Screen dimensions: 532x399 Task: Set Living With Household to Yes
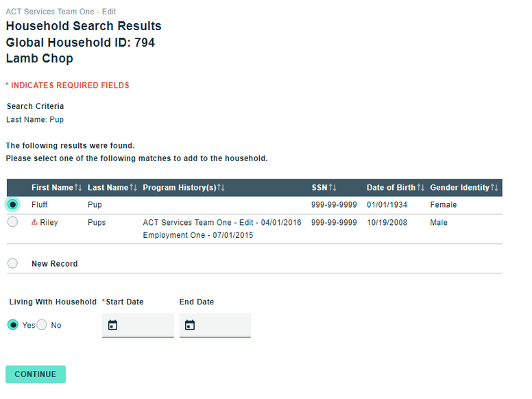(12, 325)
